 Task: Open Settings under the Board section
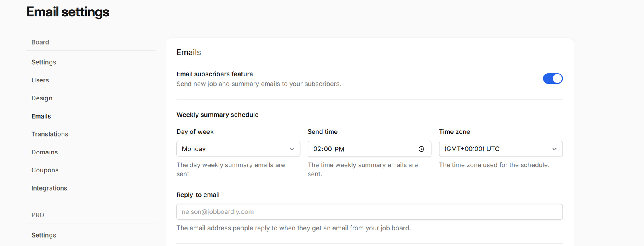pyautogui.click(x=44, y=62)
